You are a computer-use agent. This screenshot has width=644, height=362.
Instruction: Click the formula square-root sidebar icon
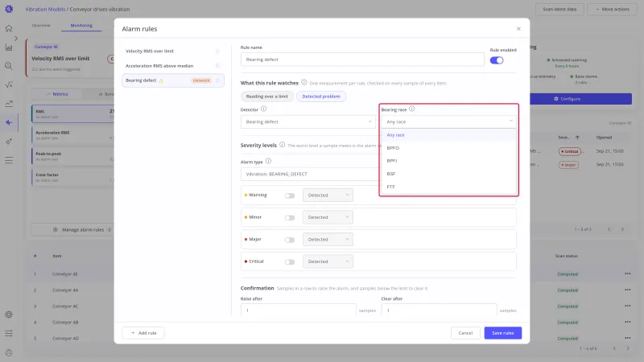point(9,84)
